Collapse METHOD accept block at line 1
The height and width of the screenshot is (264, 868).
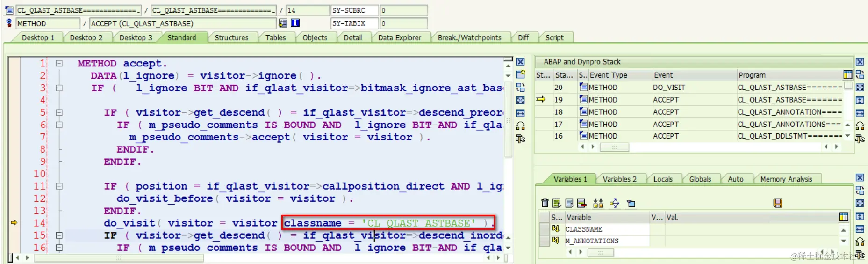[x=59, y=63]
